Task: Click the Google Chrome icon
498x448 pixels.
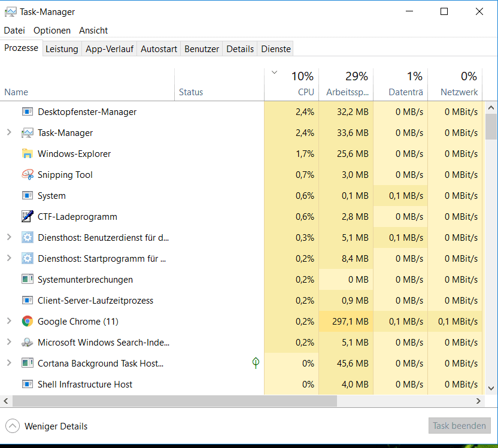Action: point(28,321)
